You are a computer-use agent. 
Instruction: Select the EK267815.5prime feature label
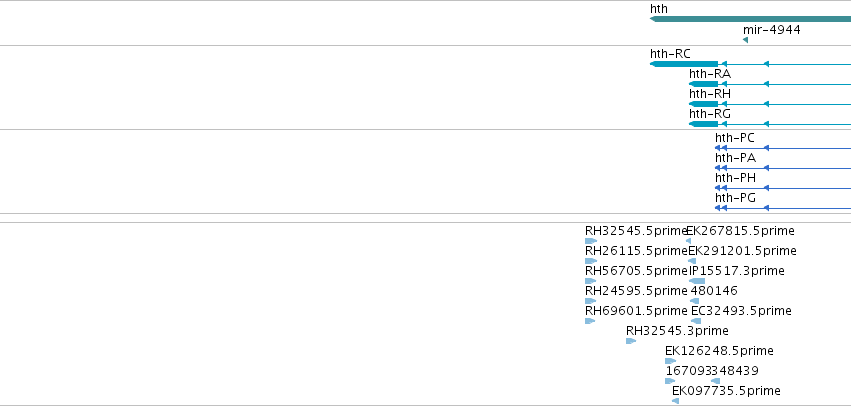tap(740, 231)
